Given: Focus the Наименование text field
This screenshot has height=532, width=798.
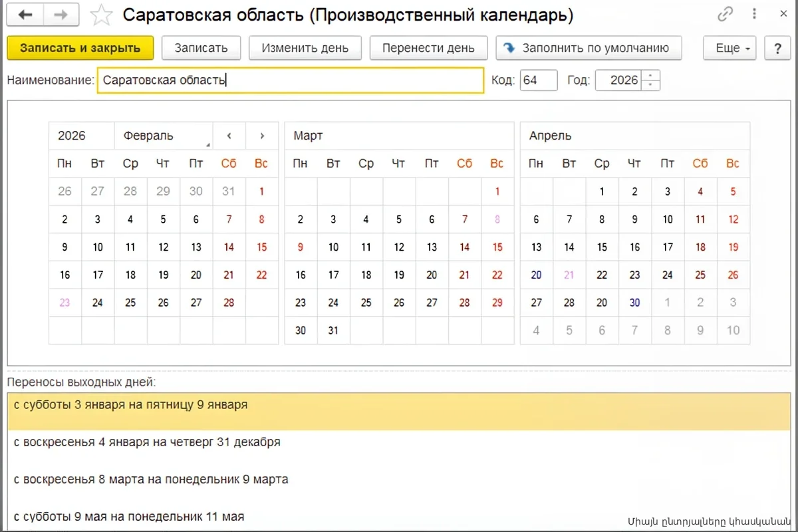Looking at the screenshot, I should pos(290,80).
